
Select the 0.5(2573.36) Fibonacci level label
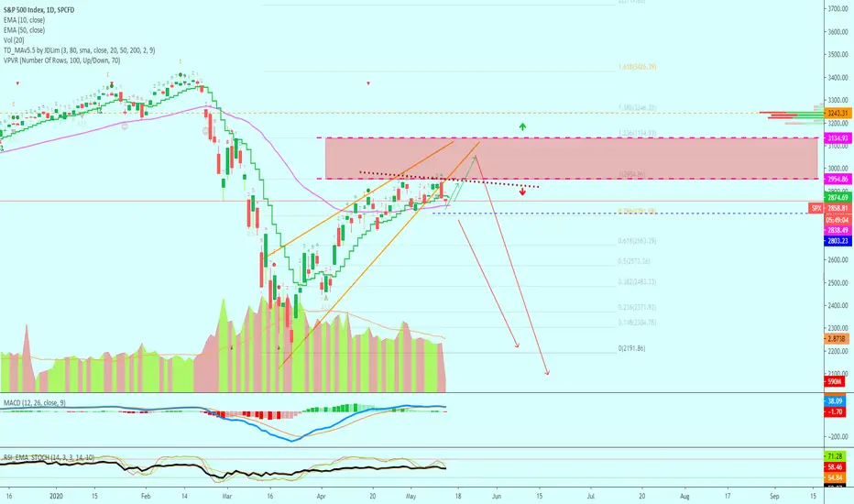[634, 261]
